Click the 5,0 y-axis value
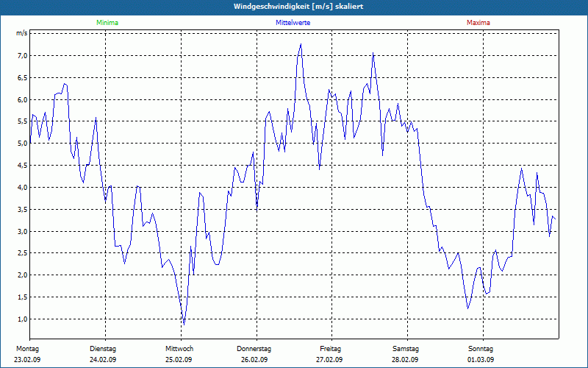Screen dimensions: 588x368 pyautogui.click(x=23, y=143)
